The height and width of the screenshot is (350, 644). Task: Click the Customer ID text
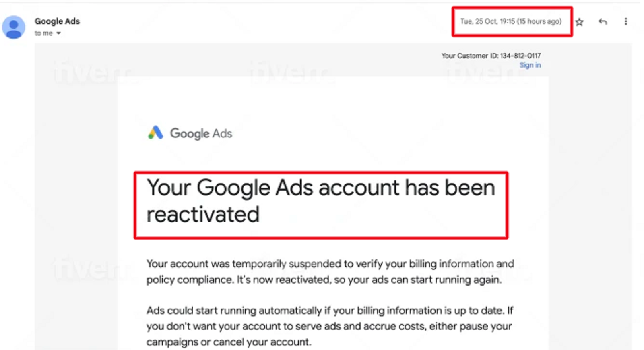coord(491,56)
